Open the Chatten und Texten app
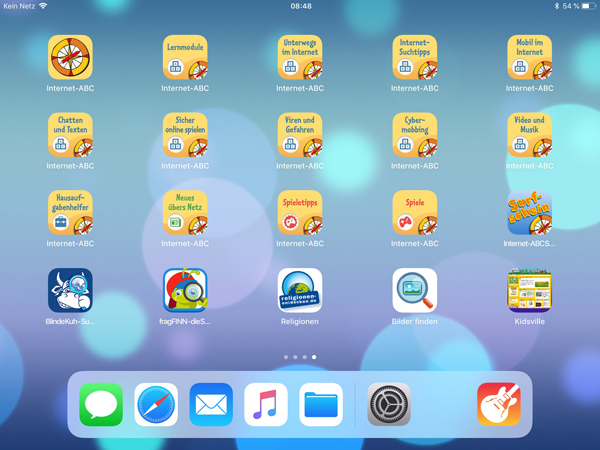This screenshot has width=600, height=450. [x=70, y=135]
